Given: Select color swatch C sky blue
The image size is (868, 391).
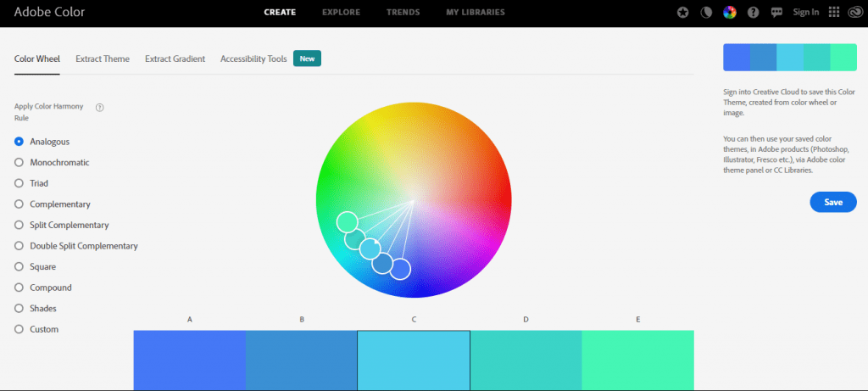Looking at the screenshot, I should click(414, 360).
